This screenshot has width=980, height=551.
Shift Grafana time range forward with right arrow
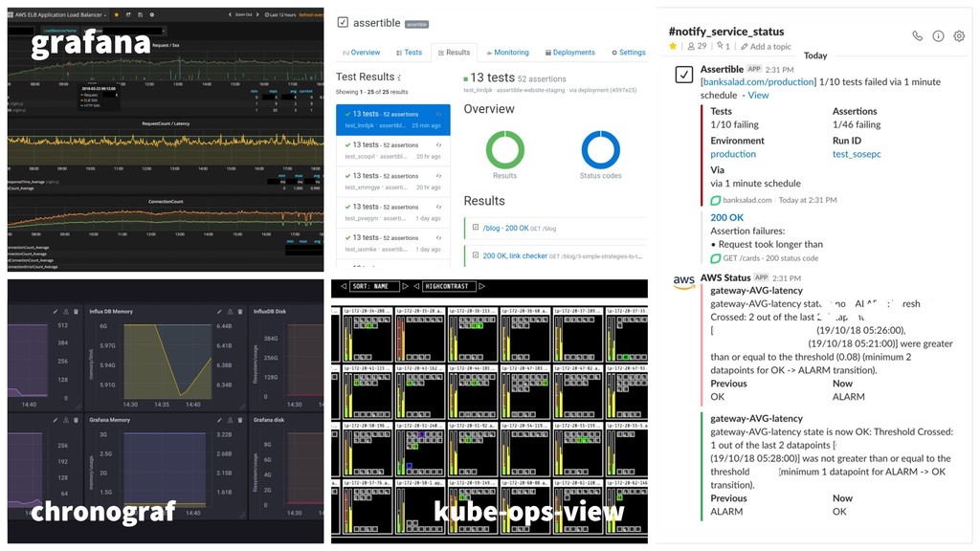click(257, 14)
